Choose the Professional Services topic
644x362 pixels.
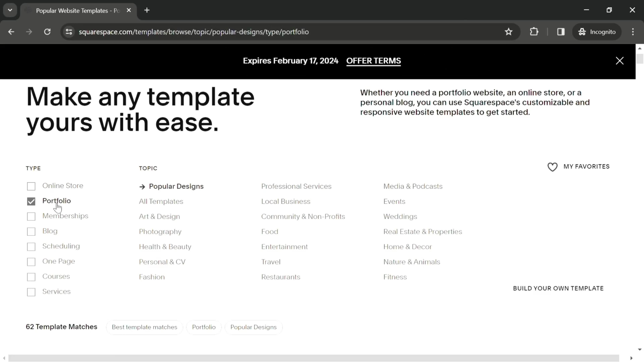pyautogui.click(x=296, y=186)
